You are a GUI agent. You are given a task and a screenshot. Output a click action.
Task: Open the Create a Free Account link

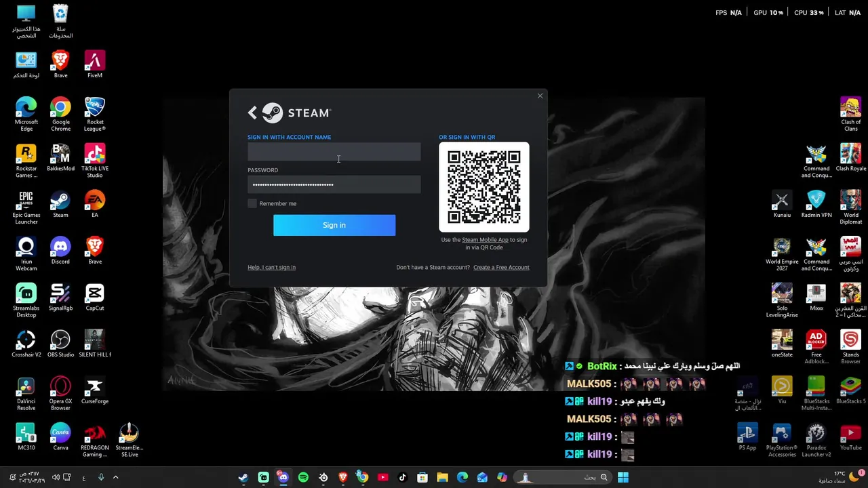(501, 267)
